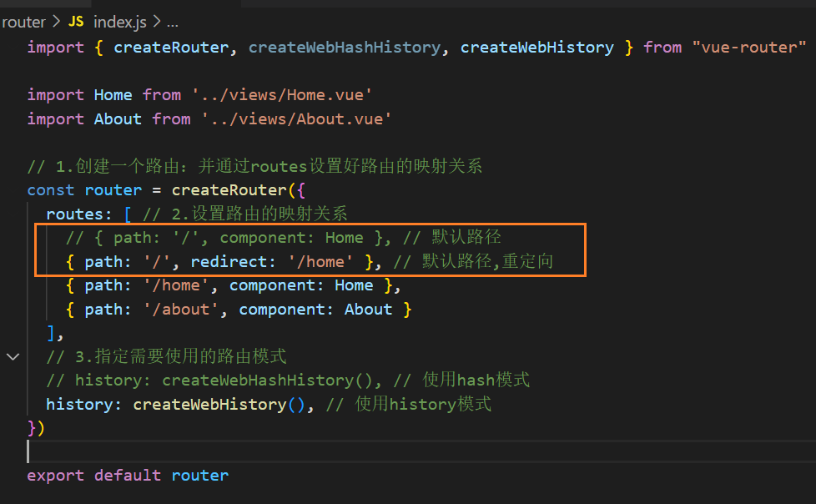This screenshot has height=504, width=816.
Task: Open the ellipsis breadcrumb symbol item
Action: click(x=172, y=23)
